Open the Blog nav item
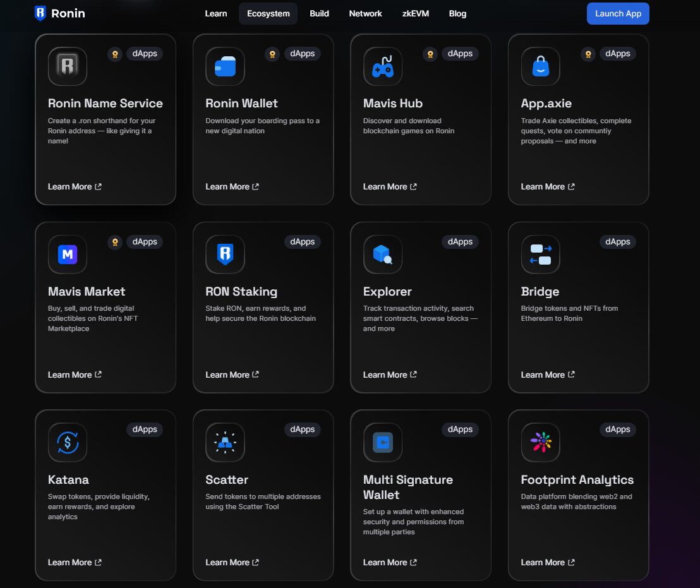This screenshot has height=588, width=700. point(457,13)
